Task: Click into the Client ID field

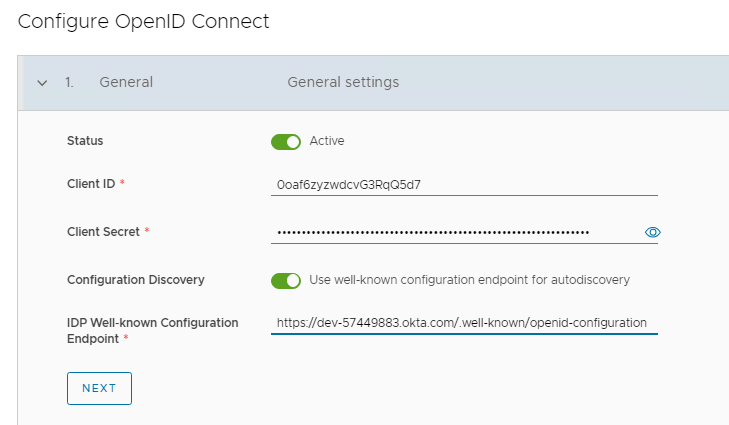Action: point(464,184)
